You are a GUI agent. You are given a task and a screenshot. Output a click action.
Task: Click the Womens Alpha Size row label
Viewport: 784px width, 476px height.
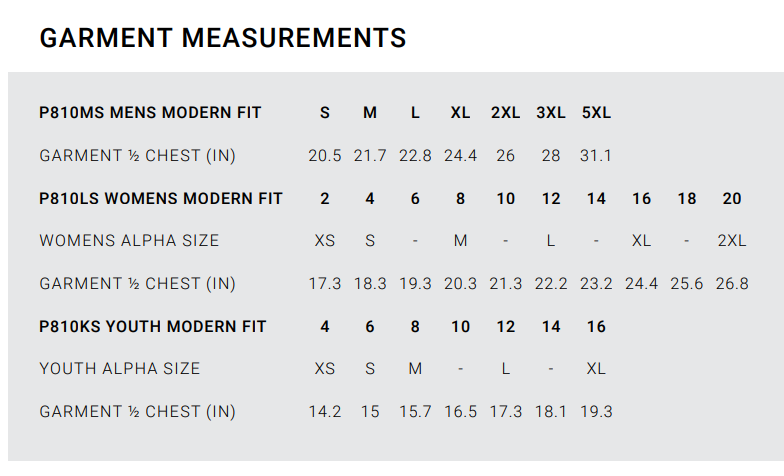(129, 241)
